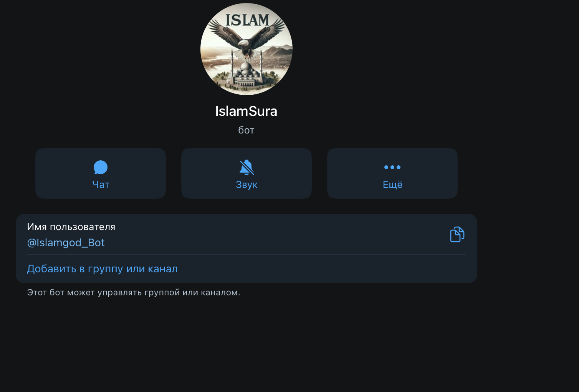The image size is (579, 392).
Task: Select "Добавить в группу или канал"
Action: point(102,268)
